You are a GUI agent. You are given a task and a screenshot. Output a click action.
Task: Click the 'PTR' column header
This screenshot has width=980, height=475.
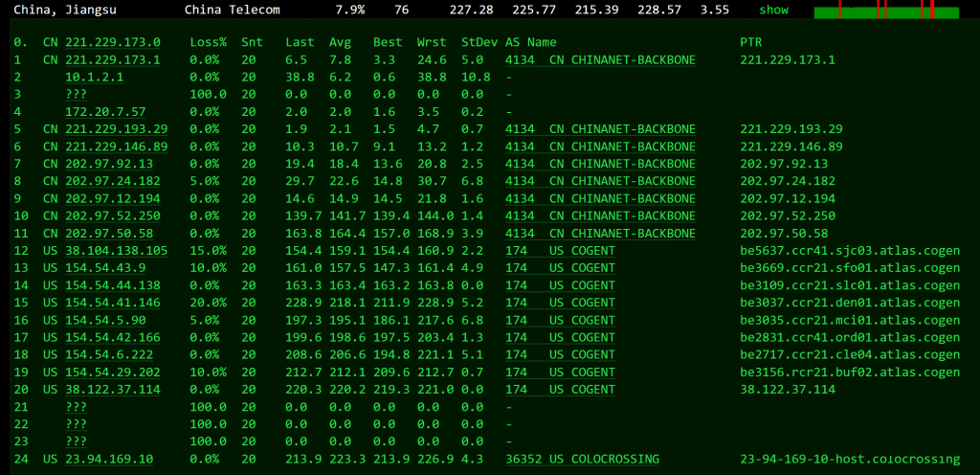(x=750, y=42)
